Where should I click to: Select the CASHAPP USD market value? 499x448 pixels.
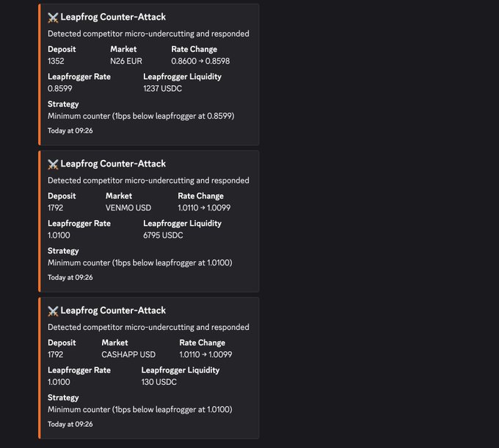128,354
